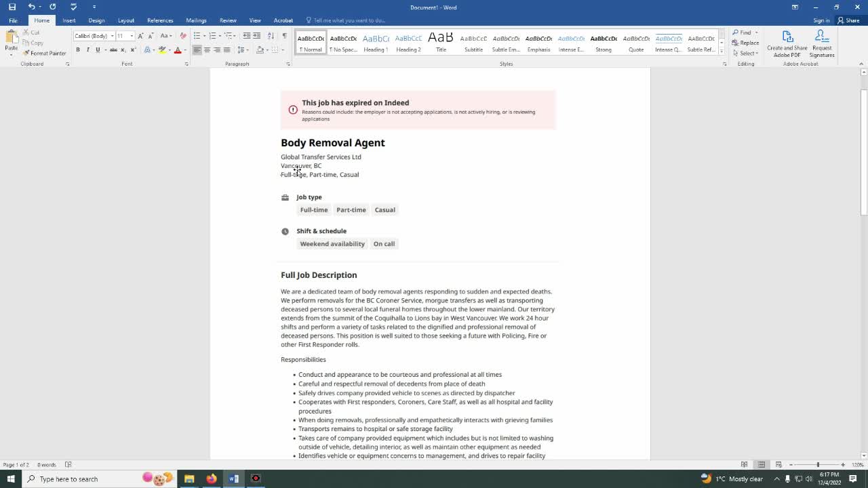Switch to Print Layout view in status bar
Image resolution: width=868 pixels, height=488 pixels.
[x=762, y=465]
